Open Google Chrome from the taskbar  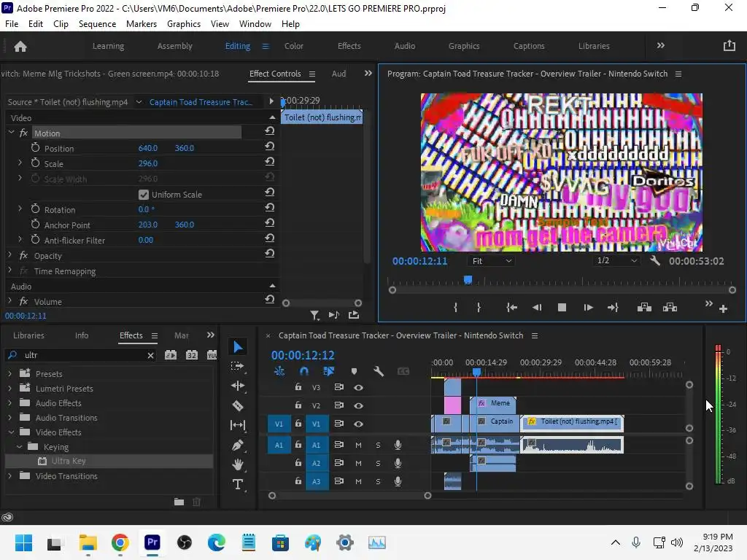[120, 542]
